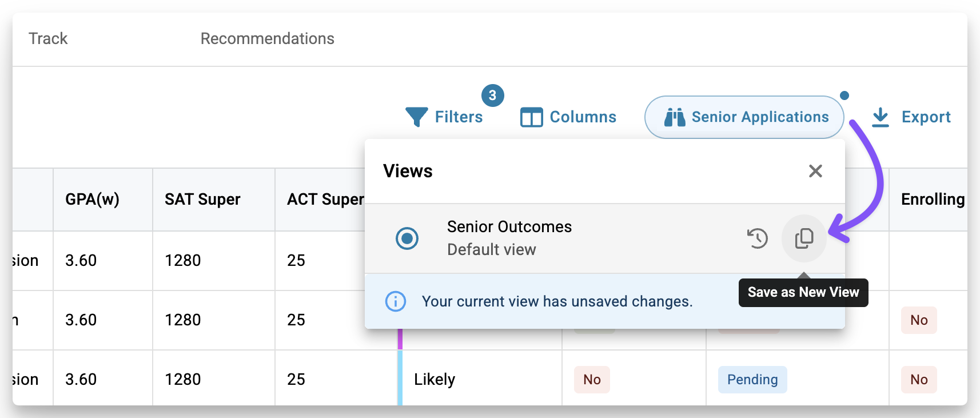The image size is (980, 418).
Task: Open the Track tab
Action: [x=48, y=38]
